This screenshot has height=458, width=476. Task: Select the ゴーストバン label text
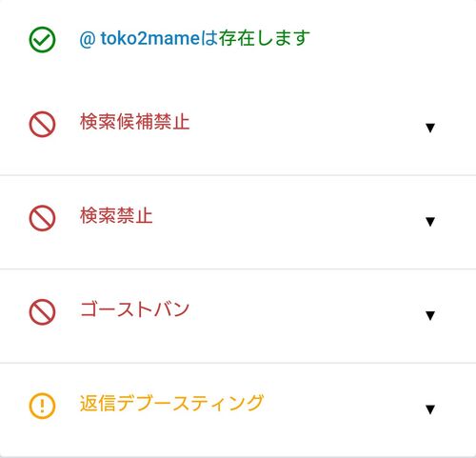click(x=134, y=309)
